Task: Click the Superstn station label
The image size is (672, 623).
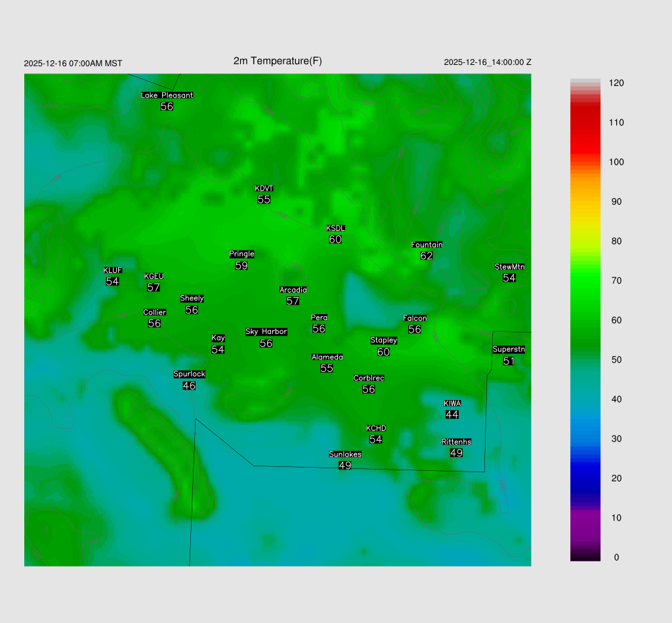Action: 509,350
